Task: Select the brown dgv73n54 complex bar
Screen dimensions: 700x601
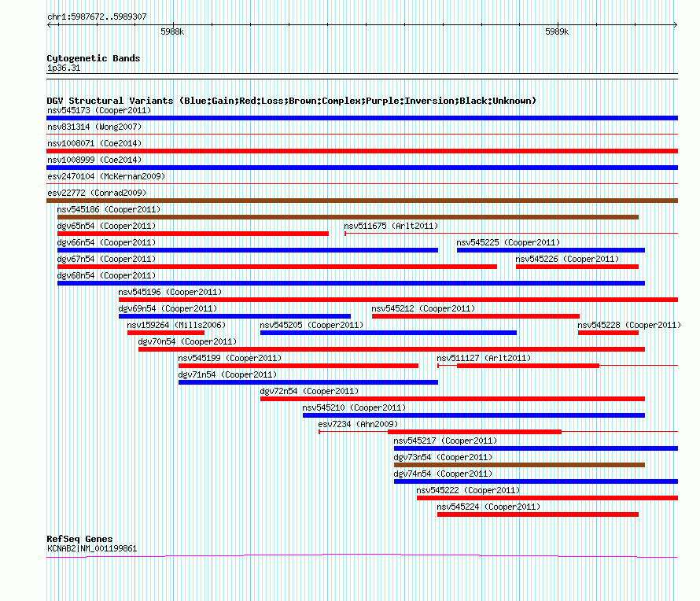Action: pos(520,465)
